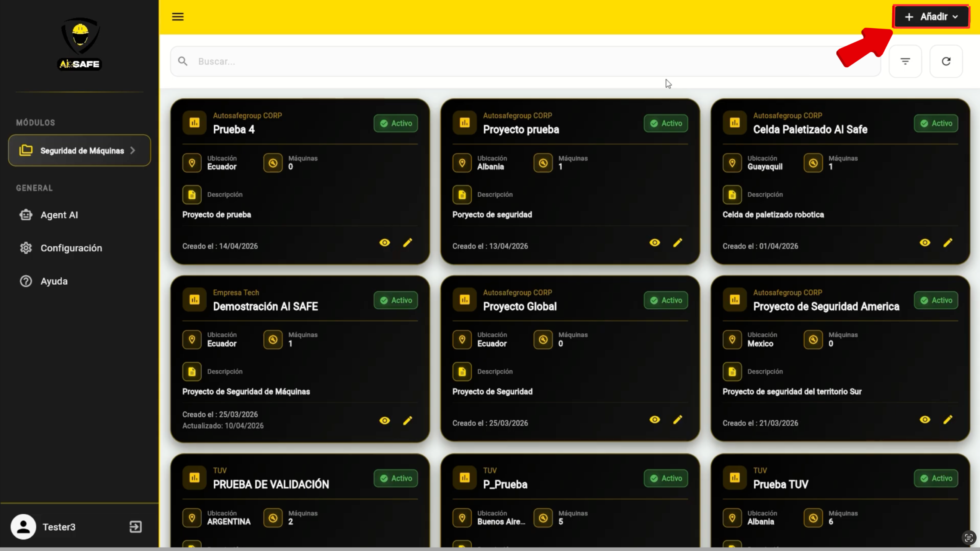Click the Activo badge on Proyecto Global
This screenshot has width=980, height=551.
coord(666,300)
